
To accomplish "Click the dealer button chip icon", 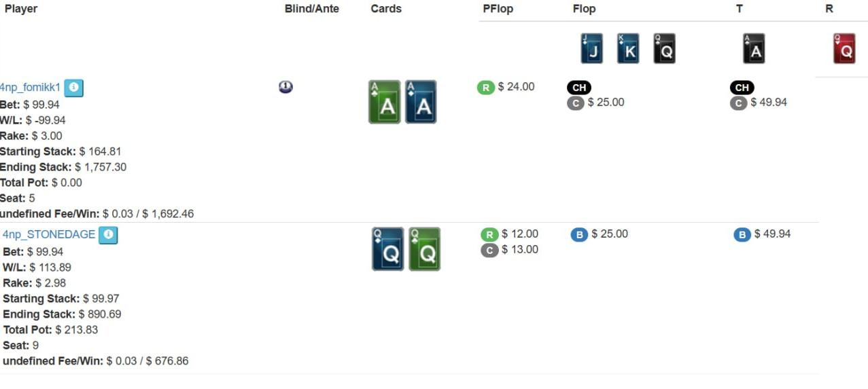I will tap(285, 87).
